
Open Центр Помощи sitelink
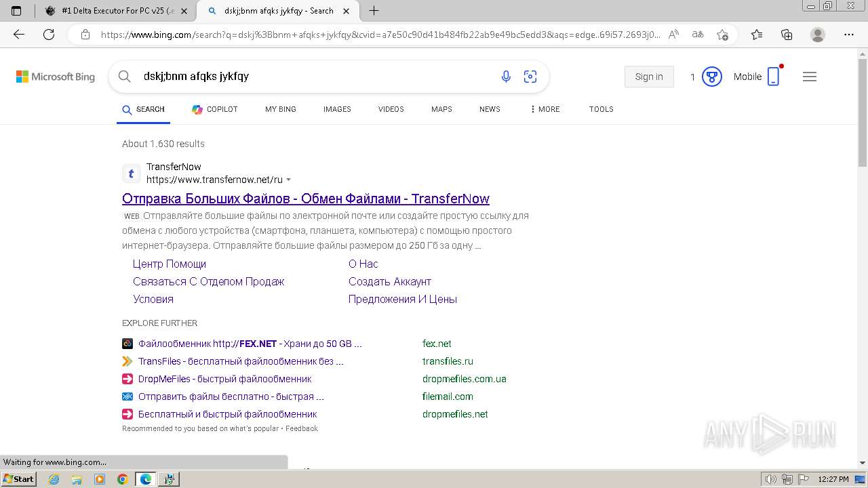(170, 264)
